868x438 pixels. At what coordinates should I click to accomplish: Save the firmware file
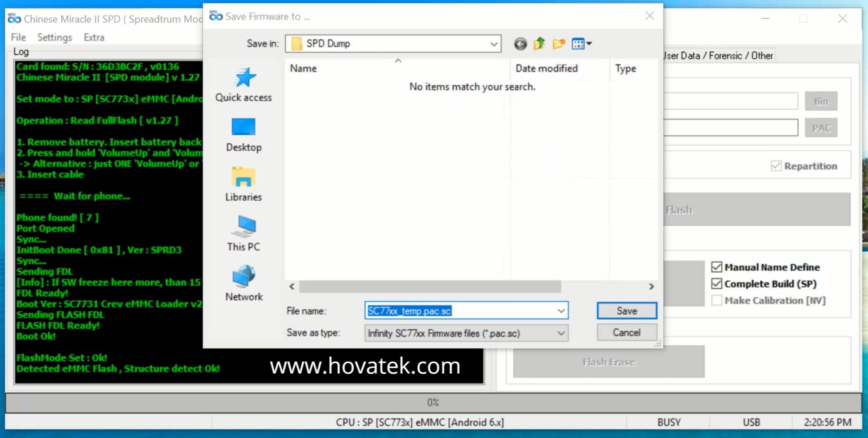[627, 311]
